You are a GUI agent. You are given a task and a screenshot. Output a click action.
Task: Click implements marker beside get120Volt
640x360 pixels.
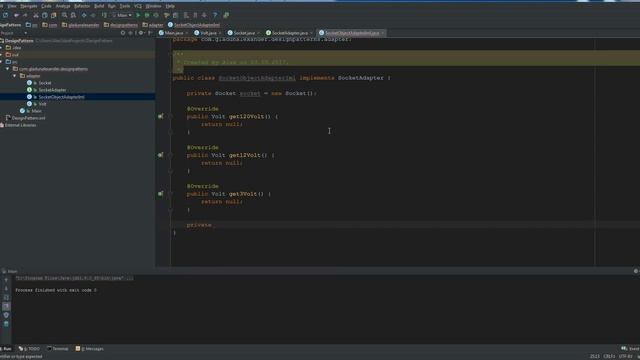(x=160, y=116)
